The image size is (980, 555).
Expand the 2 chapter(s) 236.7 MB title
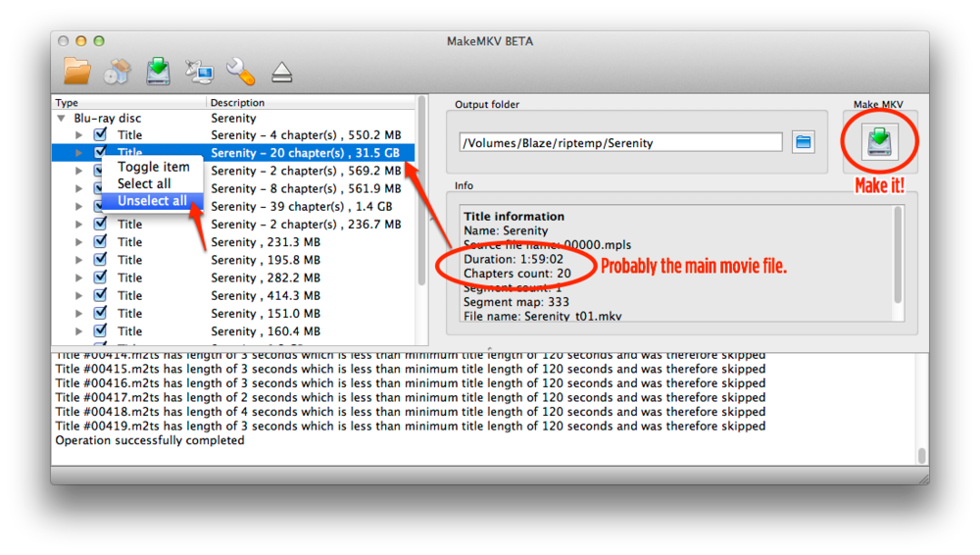(x=78, y=224)
